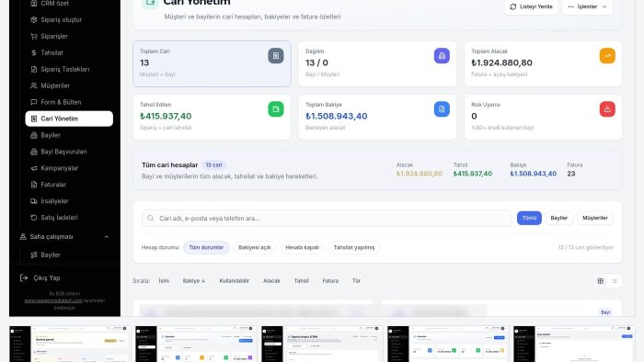Image resolution: width=644 pixels, height=362 pixels.
Task: Select the Toplam Cari summary card
Action: click(212, 63)
